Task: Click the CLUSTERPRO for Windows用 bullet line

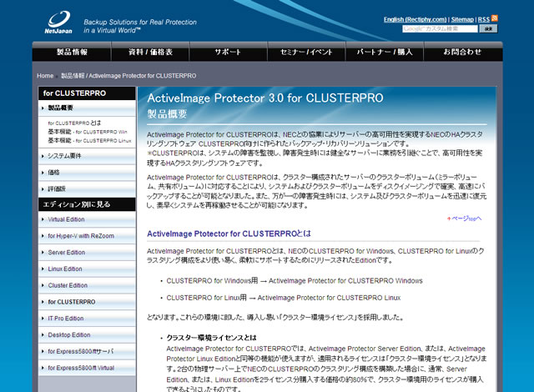Action: [x=295, y=281]
